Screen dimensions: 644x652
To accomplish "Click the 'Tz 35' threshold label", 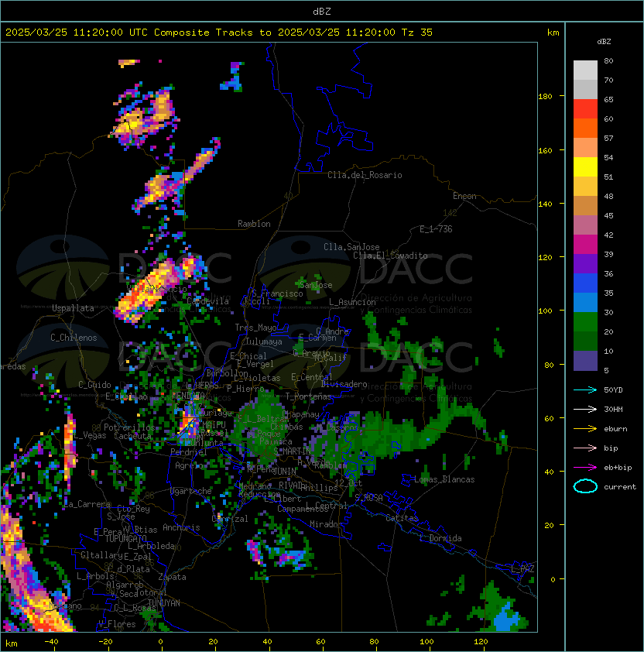I will (x=417, y=33).
